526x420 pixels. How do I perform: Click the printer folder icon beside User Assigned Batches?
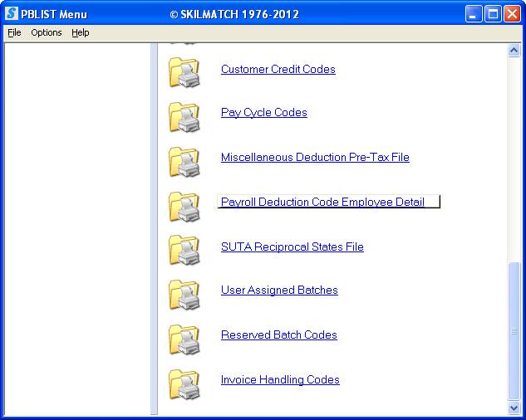[184, 295]
